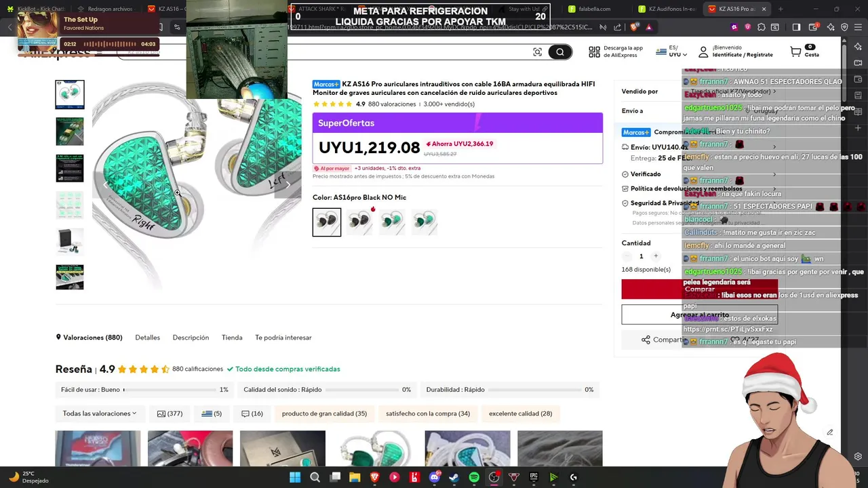Select AS16pro Black NO Mic variant
Viewport: 868px width, 488px height.
point(327,222)
